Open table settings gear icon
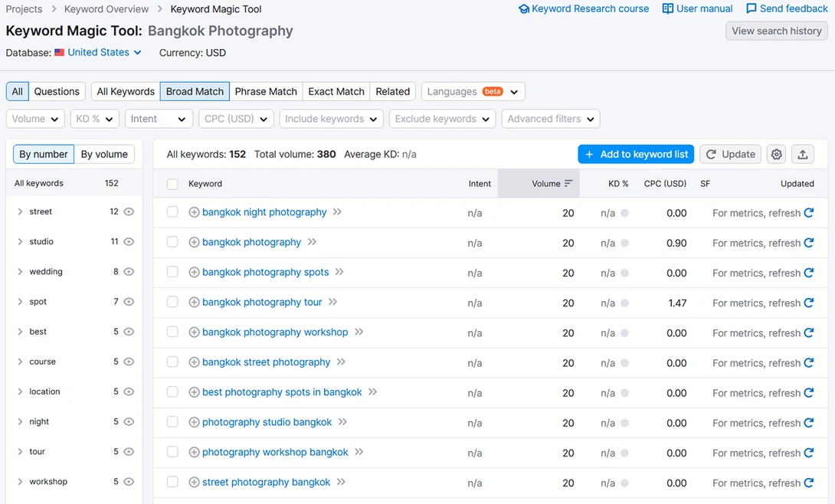The height and width of the screenshot is (504, 835). (x=777, y=154)
